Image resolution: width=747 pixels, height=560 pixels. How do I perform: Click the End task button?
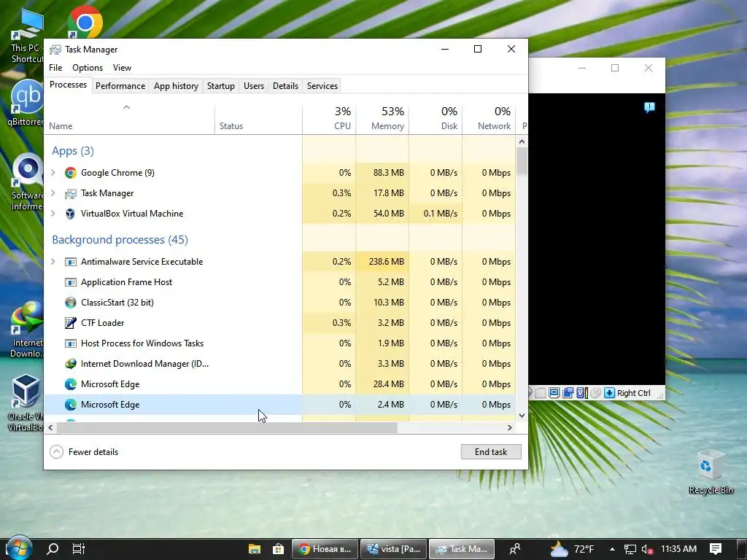coord(491,452)
